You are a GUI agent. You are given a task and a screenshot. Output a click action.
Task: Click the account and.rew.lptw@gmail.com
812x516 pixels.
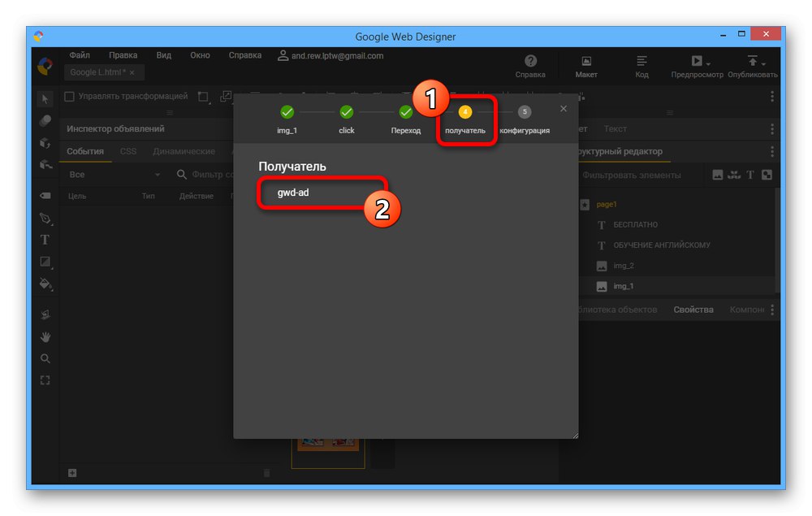pos(331,55)
